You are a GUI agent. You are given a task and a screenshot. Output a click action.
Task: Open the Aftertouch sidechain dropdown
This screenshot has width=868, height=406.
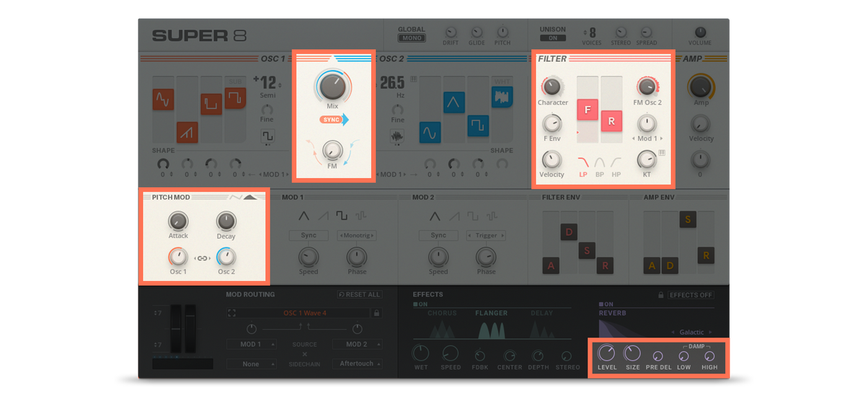[x=357, y=364]
